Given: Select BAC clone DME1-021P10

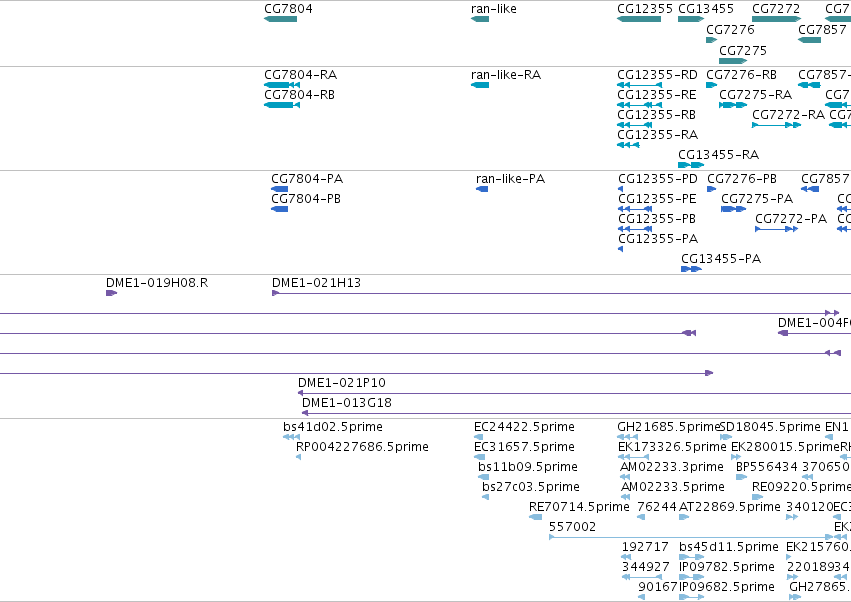Looking at the screenshot, I should (342, 383).
